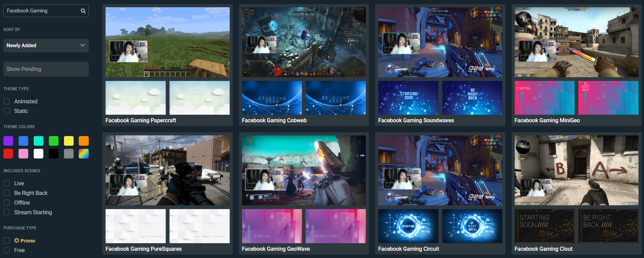Open the Facebook Gaming Circuit title
This screenshot has width=644, height=258.
pos(408,249)
